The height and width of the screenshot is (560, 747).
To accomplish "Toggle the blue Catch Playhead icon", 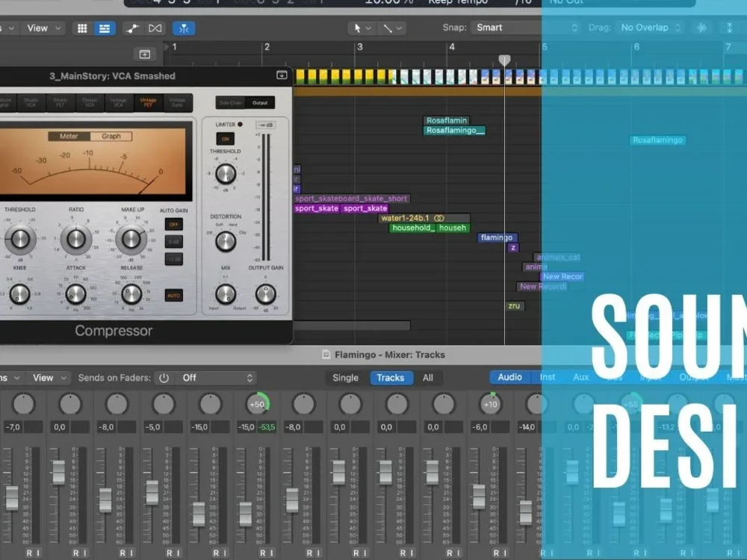I will [x=184, y=28].
